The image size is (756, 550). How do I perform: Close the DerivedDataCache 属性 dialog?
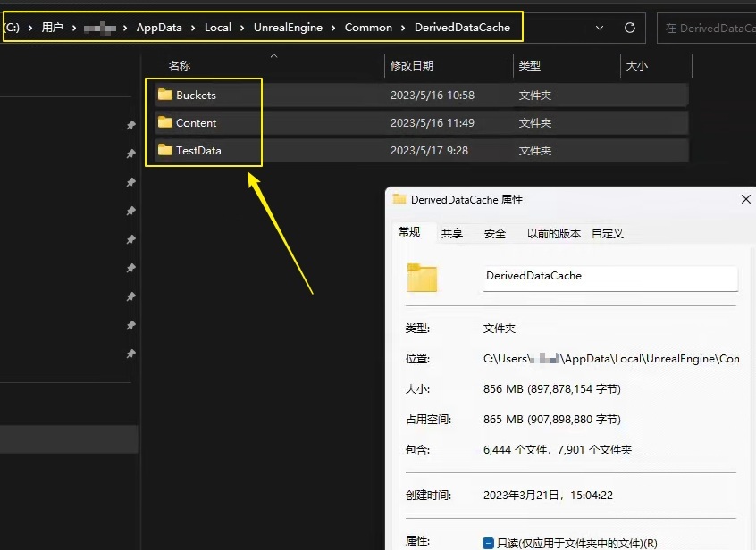tap(745, 199)
